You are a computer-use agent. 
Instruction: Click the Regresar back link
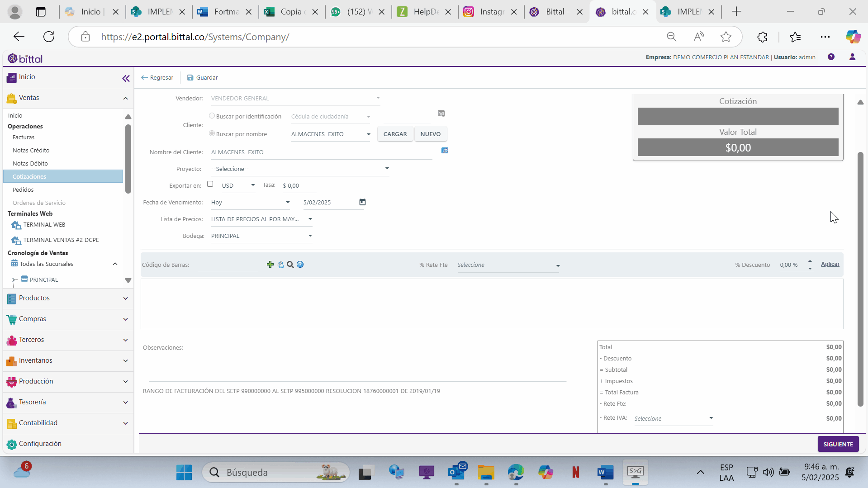[157, 78]
